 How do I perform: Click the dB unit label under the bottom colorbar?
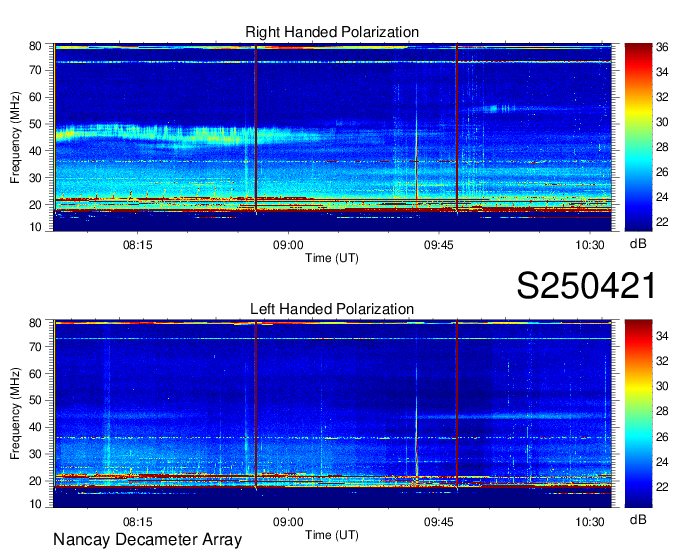click(638, 519)
